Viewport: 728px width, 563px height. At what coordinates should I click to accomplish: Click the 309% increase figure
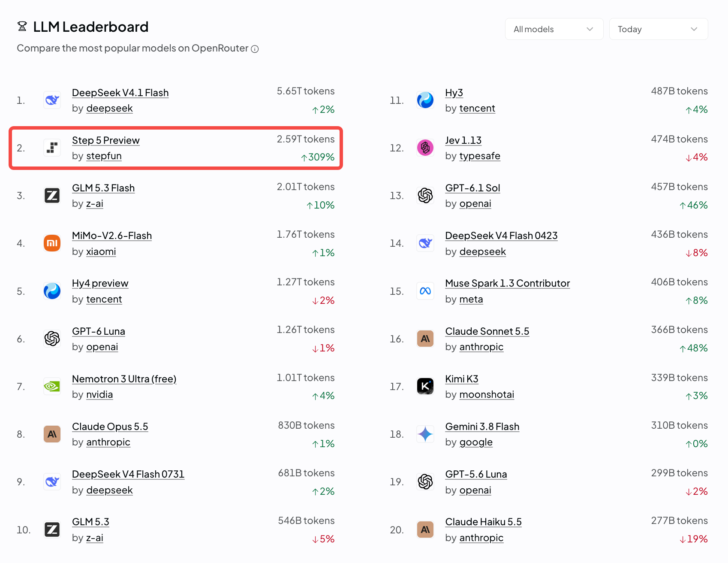click(x=318, y=157)
